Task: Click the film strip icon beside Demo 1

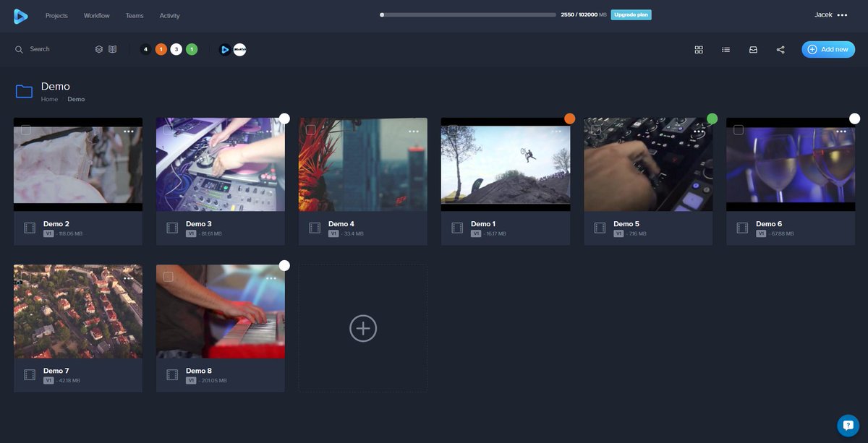Action: (457, 228)
